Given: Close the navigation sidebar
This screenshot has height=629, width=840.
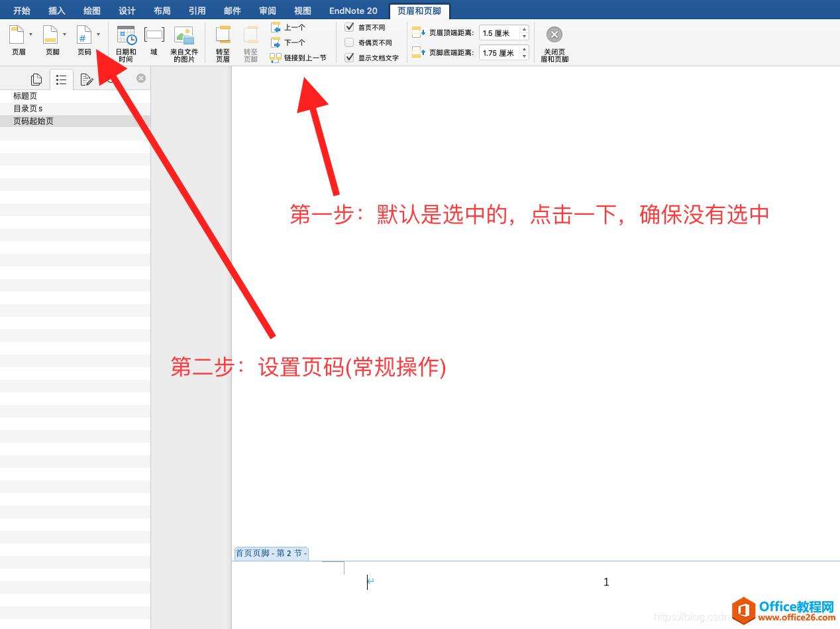Looking at the screenshot, I should tap(141, 78).
